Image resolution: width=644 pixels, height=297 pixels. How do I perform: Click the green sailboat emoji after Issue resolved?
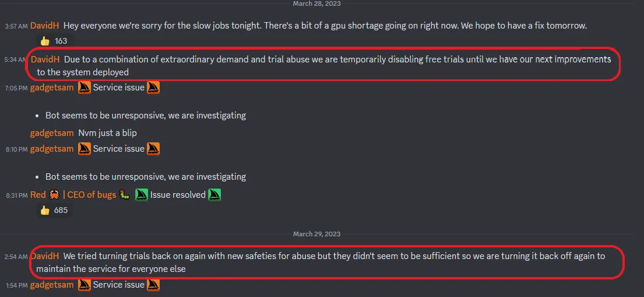(x=215, y=195)
